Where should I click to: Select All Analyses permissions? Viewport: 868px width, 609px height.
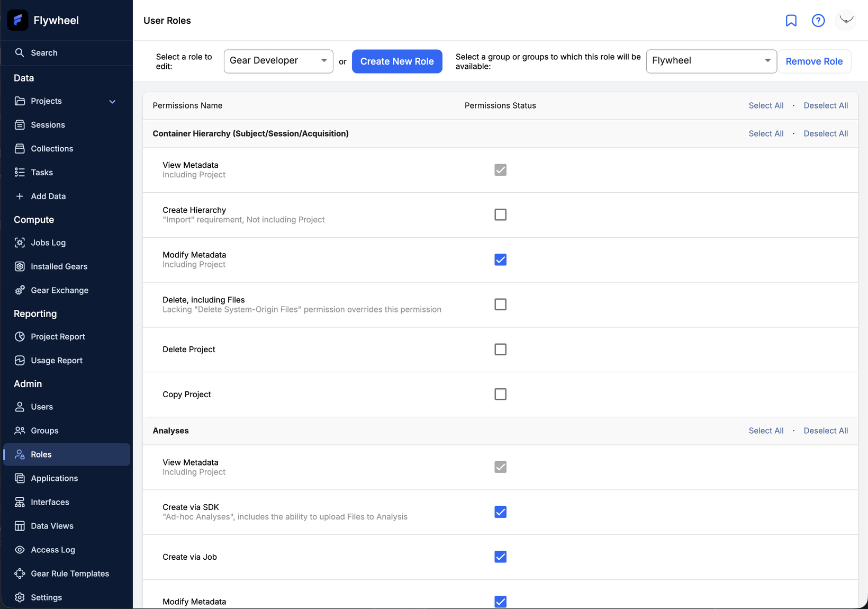click(766, 431)
